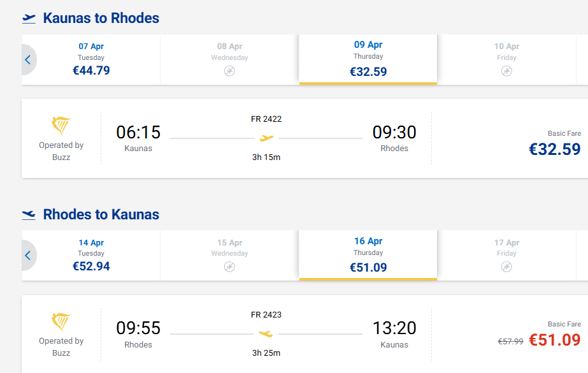The height and width of the screenshot is (373, 588).
Task: Click the yellow plane icon on FR 2422 route line
Action: pyautogui.click(x=266, y=138)
